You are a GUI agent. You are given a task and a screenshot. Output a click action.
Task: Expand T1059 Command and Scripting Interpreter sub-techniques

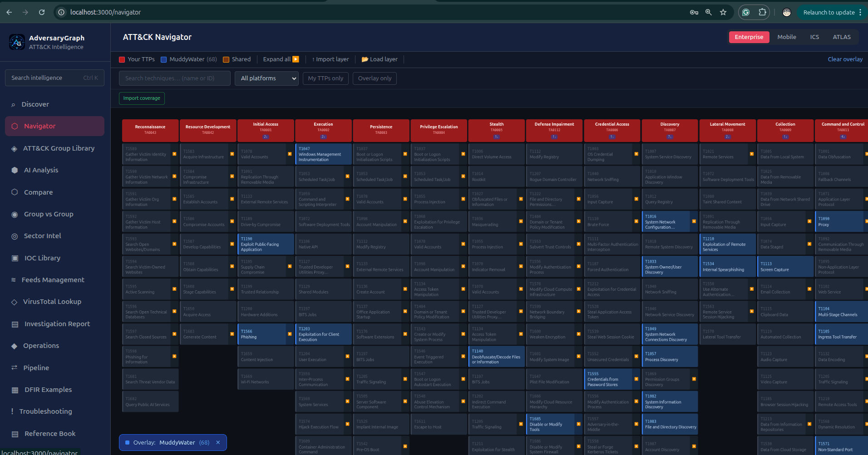pyautogui.click(x=347, y=199)
